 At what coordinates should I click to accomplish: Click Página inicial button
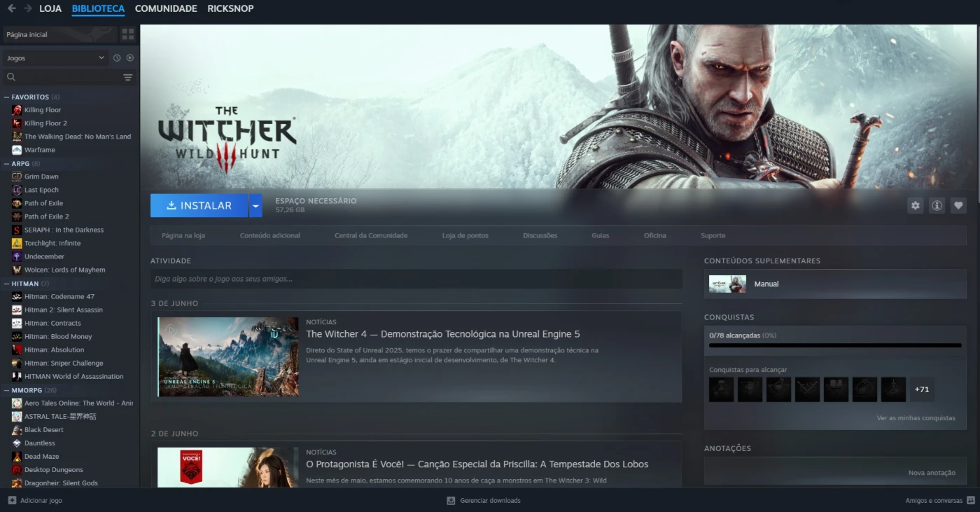(x=59, y=34)
